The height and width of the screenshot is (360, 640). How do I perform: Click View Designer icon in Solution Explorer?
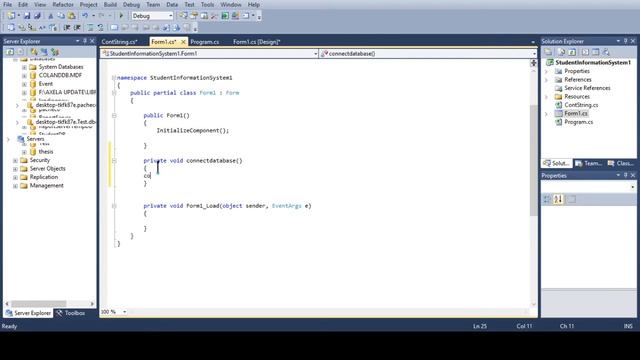(x=596, y=52)
